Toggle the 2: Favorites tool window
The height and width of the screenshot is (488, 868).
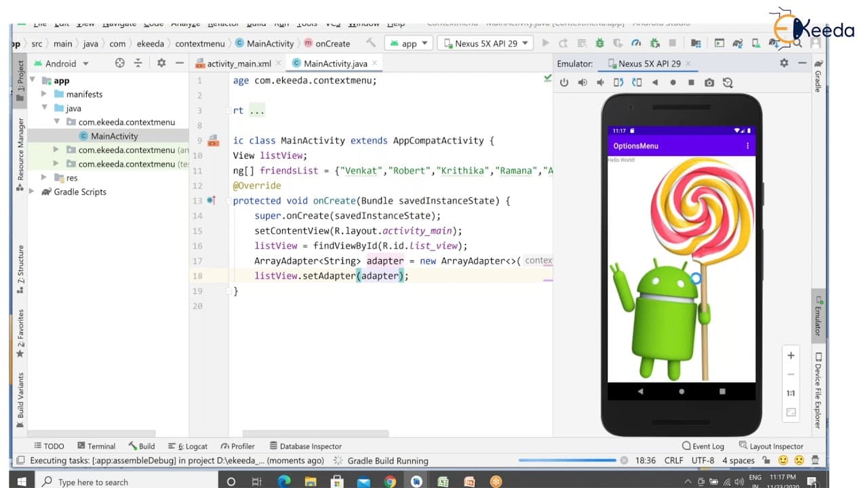coord(20,333)
